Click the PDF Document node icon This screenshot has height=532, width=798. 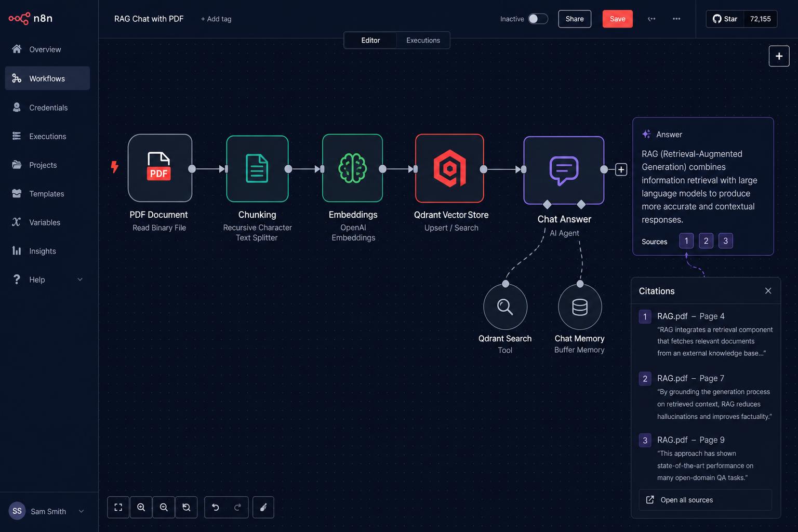coord(160,168)
